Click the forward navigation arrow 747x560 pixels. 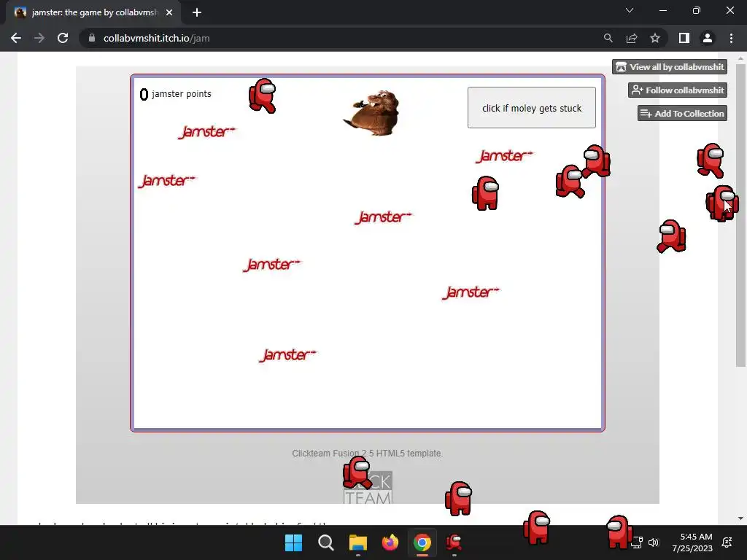coord(39,38)
